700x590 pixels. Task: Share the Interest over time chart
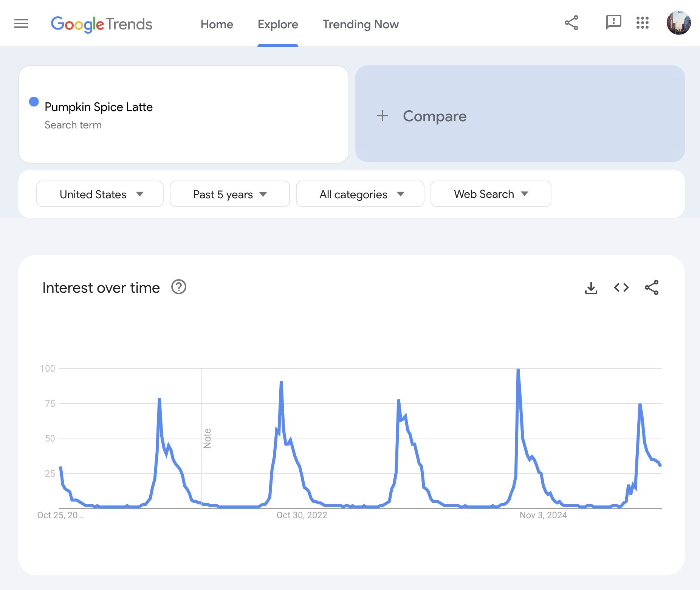click(651, 288)
